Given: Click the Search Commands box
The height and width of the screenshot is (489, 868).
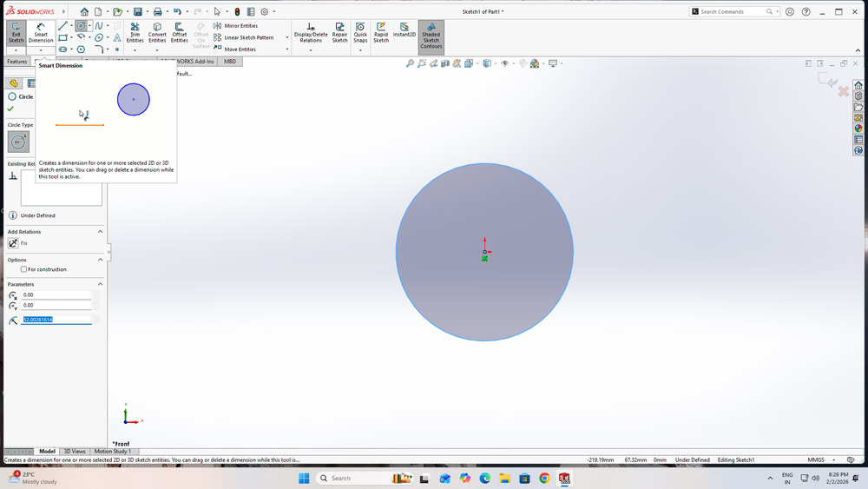Looking at the screenshot, I should pyautogui.click(x=734, y=11).
